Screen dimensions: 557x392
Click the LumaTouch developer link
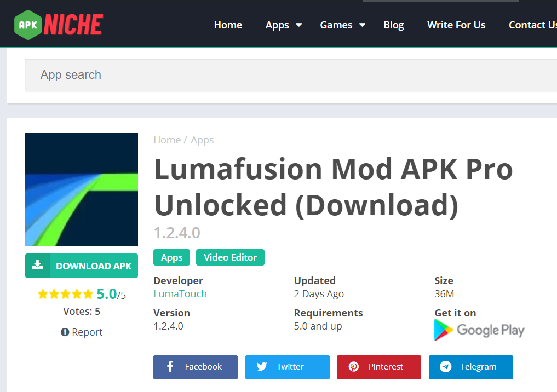click(x=180, y=294)
